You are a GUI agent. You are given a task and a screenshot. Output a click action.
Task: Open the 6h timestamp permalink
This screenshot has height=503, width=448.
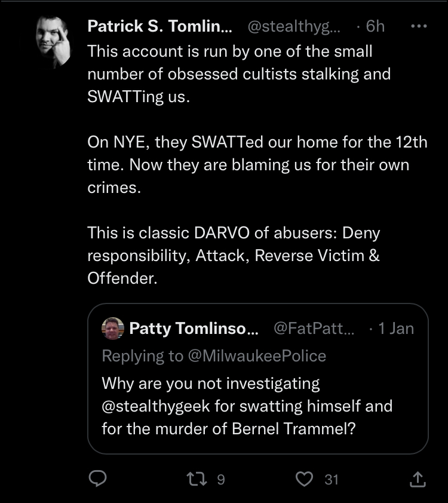click(375, 26)
